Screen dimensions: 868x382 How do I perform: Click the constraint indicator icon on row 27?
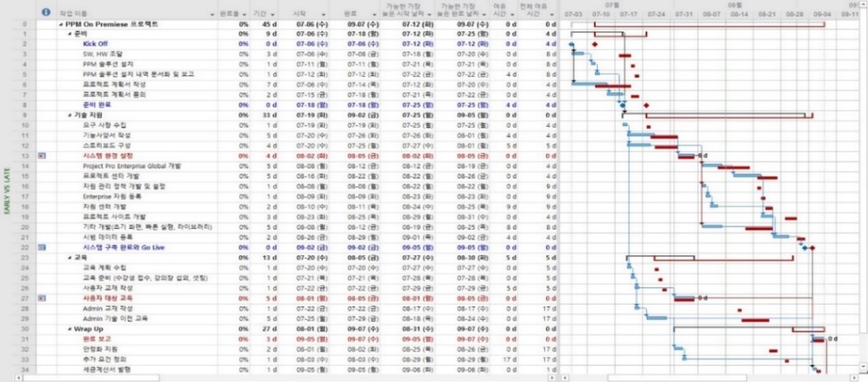tap(42, 298)
